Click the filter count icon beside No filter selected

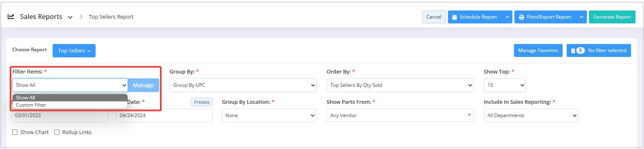[x=578, y=50]
